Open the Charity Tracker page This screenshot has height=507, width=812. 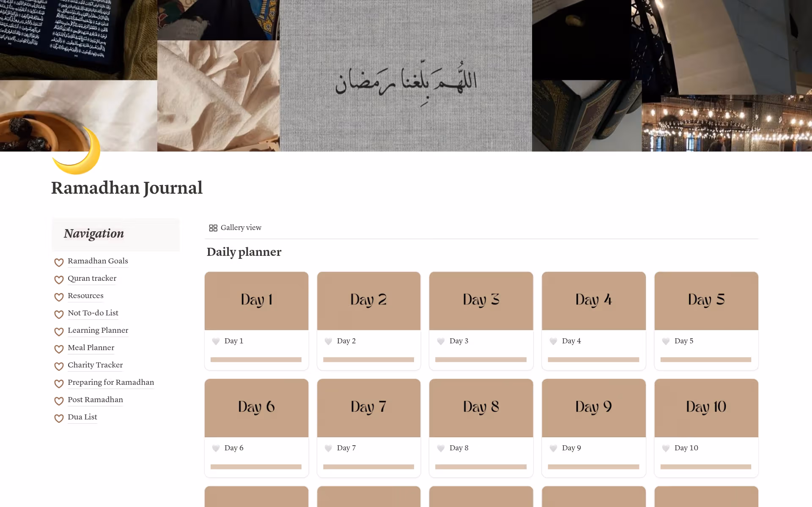click(95, 365)
